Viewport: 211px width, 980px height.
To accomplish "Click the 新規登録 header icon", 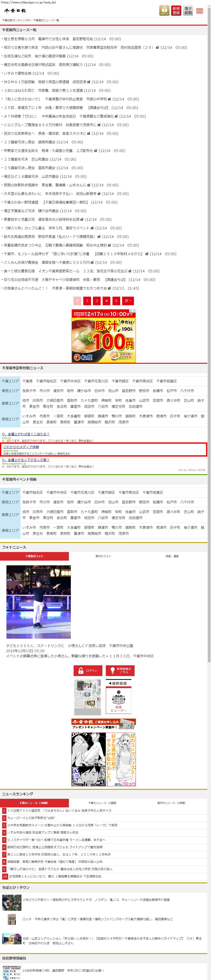I will 176,11.
